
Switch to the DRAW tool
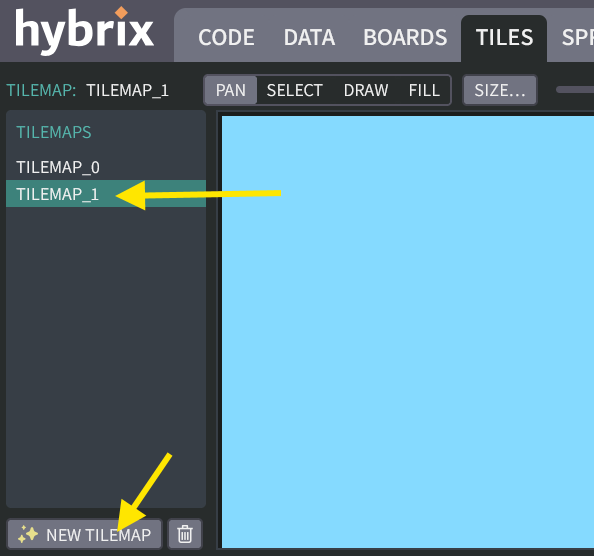[366, 90]
